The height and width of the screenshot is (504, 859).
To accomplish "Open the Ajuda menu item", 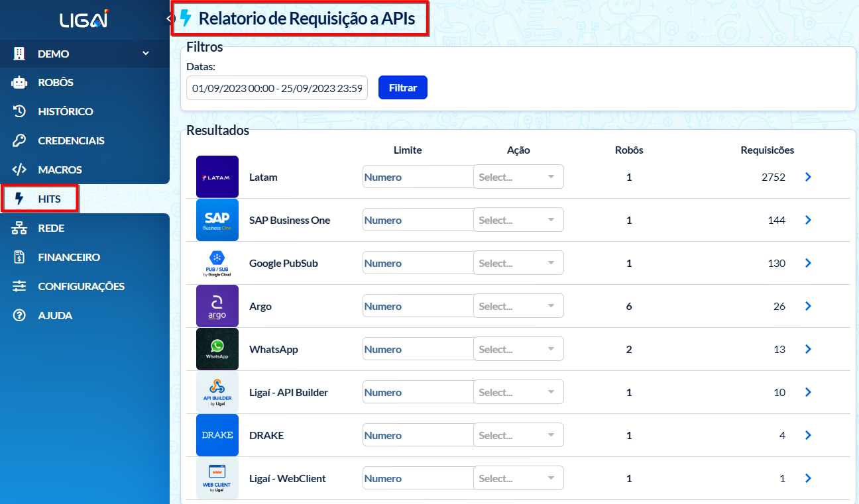I will (85, 315).
